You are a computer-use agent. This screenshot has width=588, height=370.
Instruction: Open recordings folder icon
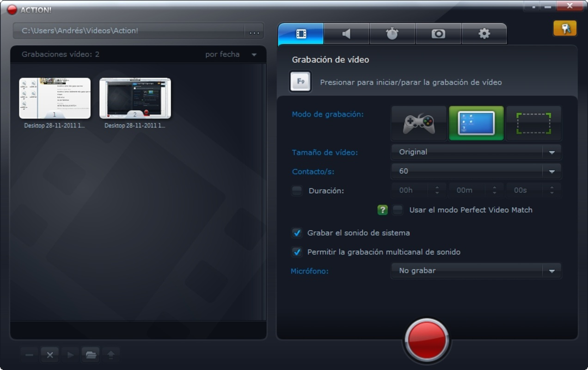pyautogui.click(x=91, y=355)
